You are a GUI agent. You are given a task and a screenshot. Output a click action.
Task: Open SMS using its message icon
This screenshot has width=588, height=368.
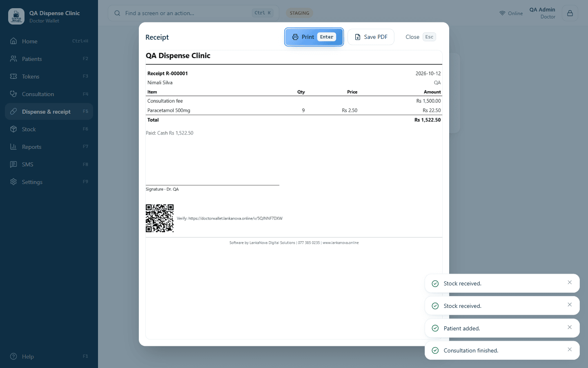[x=13, y=164]
